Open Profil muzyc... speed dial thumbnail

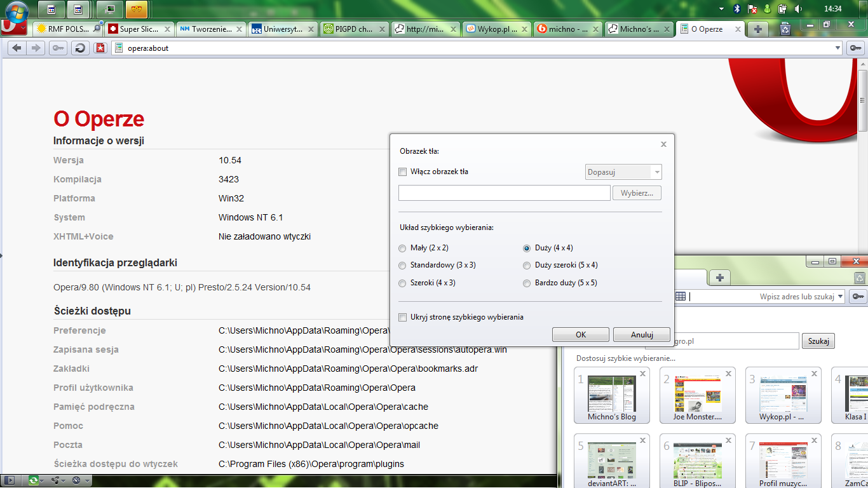click(783, 460)
